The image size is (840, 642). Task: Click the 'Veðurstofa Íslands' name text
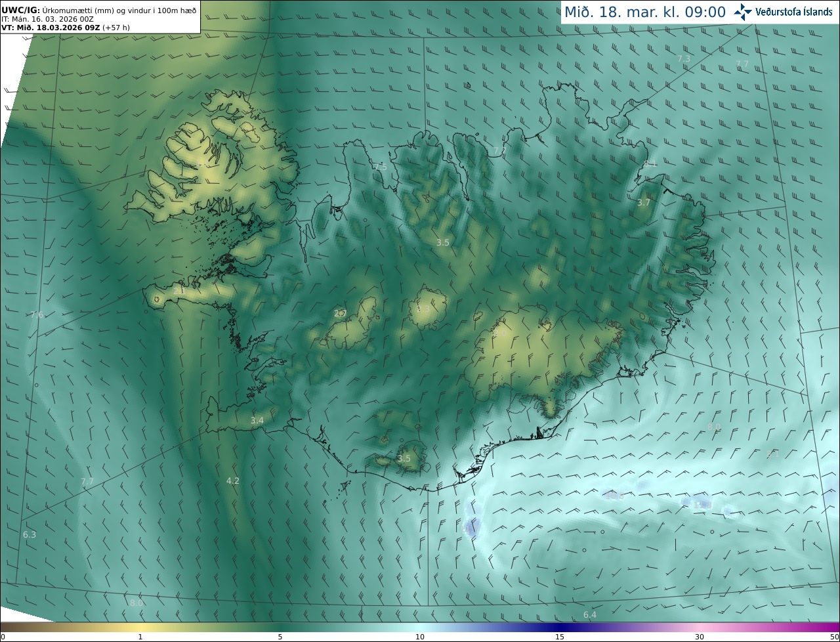pos(794,12)
